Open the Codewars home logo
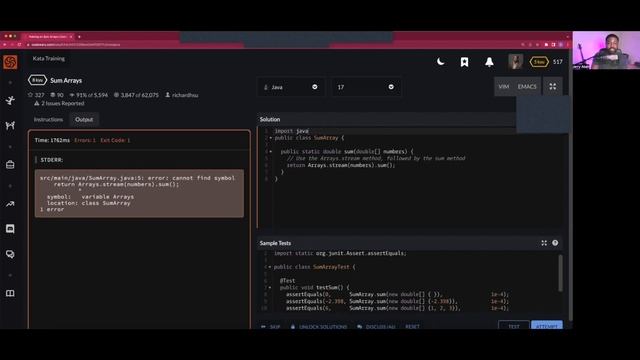Image resolution: width=640 pixels, height=360 pixels. point(10,62)
